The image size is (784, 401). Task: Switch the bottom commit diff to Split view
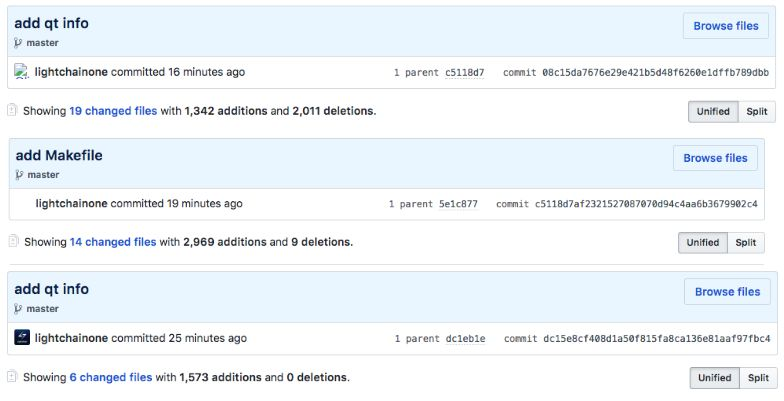(x=758, y=378)
